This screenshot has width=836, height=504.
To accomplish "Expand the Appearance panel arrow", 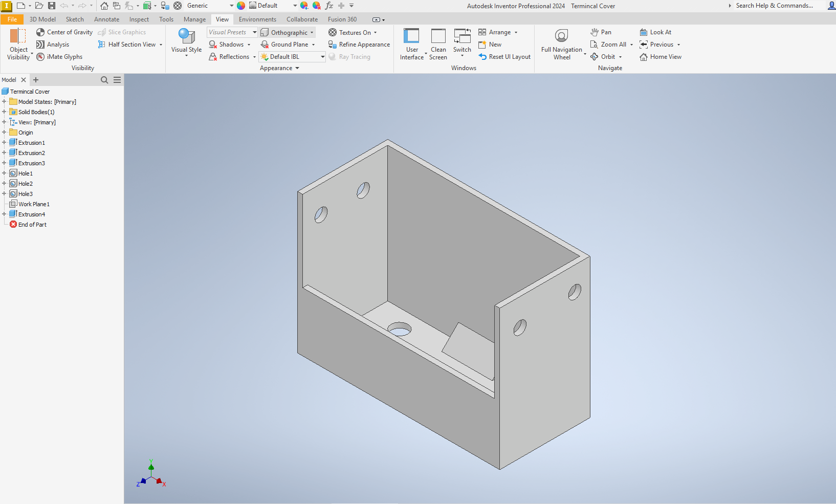I will coord(297,68).
